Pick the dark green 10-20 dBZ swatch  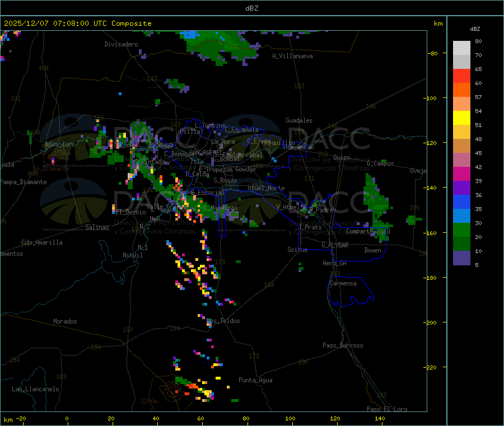pos(461,244)
